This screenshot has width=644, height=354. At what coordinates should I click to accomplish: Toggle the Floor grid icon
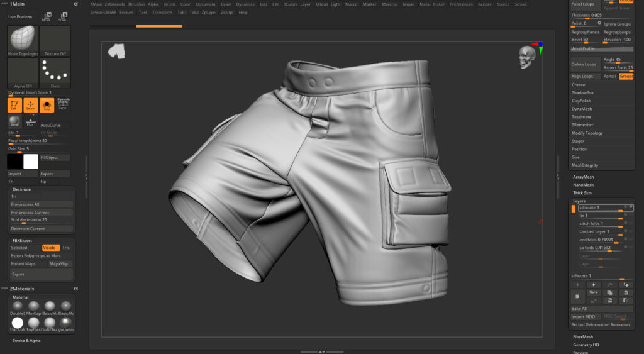(x=30, y=122)
